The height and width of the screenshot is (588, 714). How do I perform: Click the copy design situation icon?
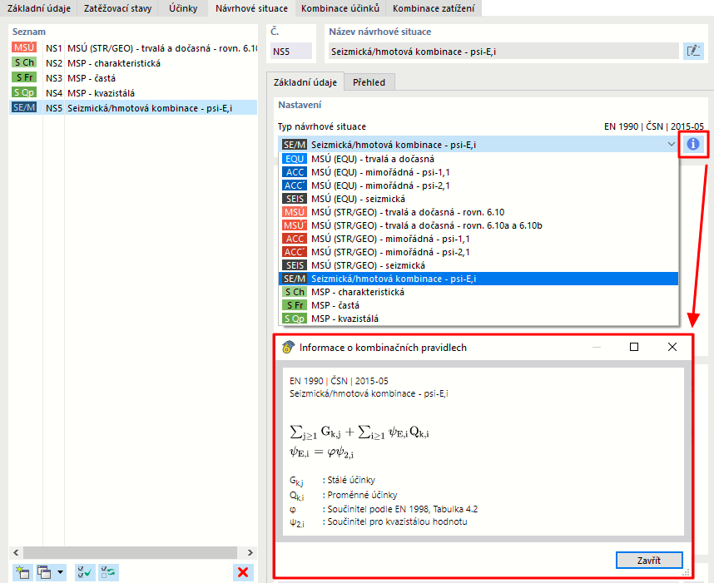tap(44, 572)
